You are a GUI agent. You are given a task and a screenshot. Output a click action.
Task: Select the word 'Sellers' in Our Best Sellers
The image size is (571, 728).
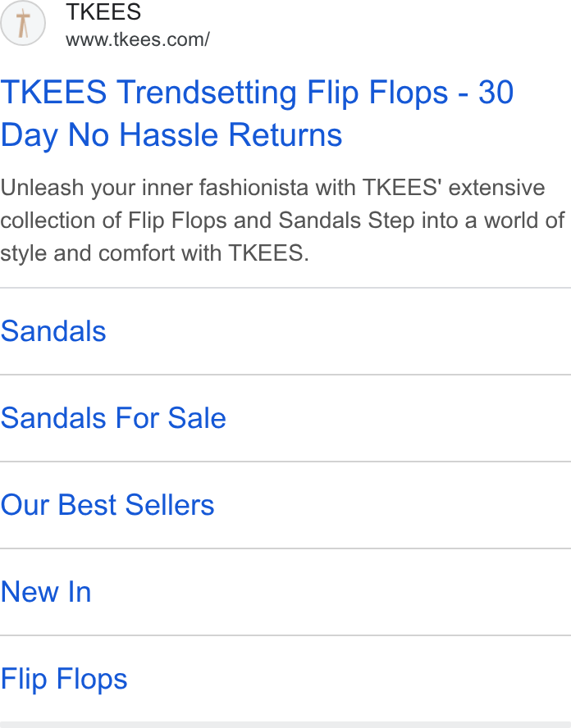tap(170, 505)
